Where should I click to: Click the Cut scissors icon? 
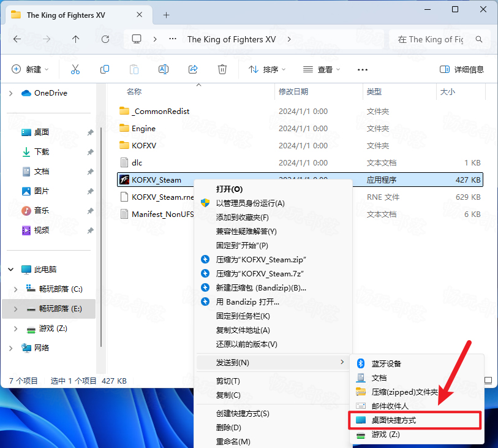pos(75,69)
